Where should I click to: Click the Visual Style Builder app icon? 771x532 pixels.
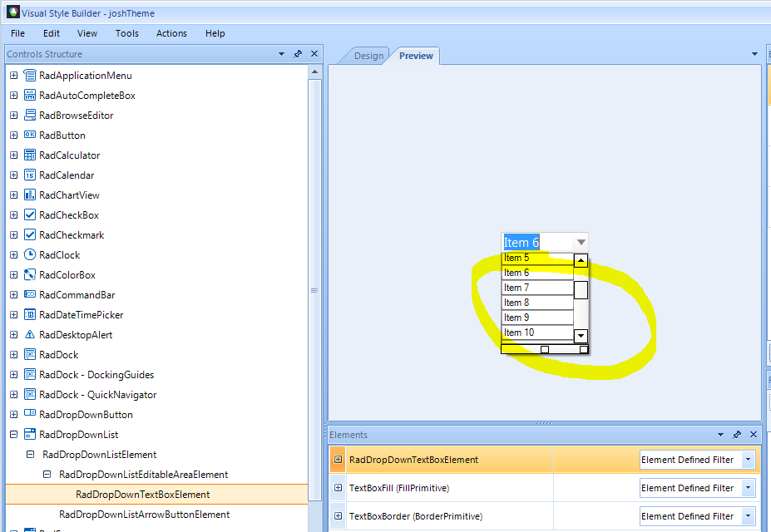coord(13,12)
